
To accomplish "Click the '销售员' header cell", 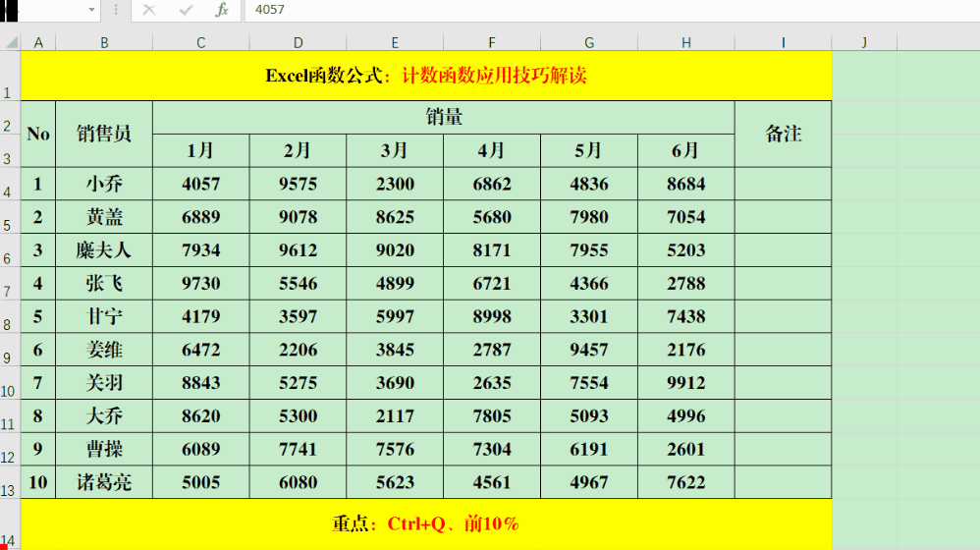I will [104, 134].
